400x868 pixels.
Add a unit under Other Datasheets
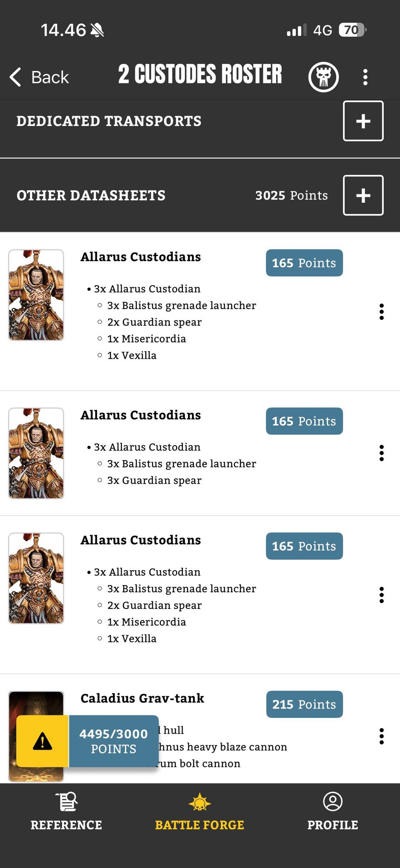coord(363,195)
